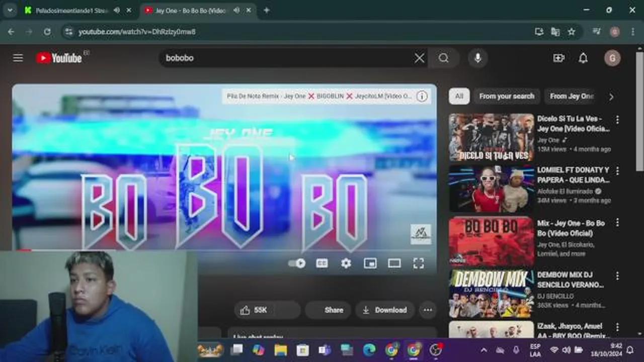This screenshot has width=644, height=362.
Task: Clear the bobobo search text
Action: click(x=419, y=58)
